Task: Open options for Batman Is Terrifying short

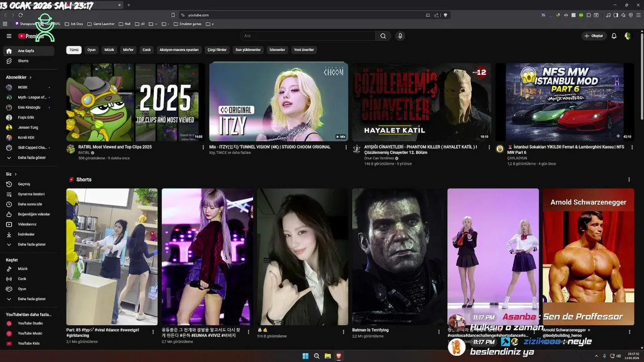Action: (439, 332)
